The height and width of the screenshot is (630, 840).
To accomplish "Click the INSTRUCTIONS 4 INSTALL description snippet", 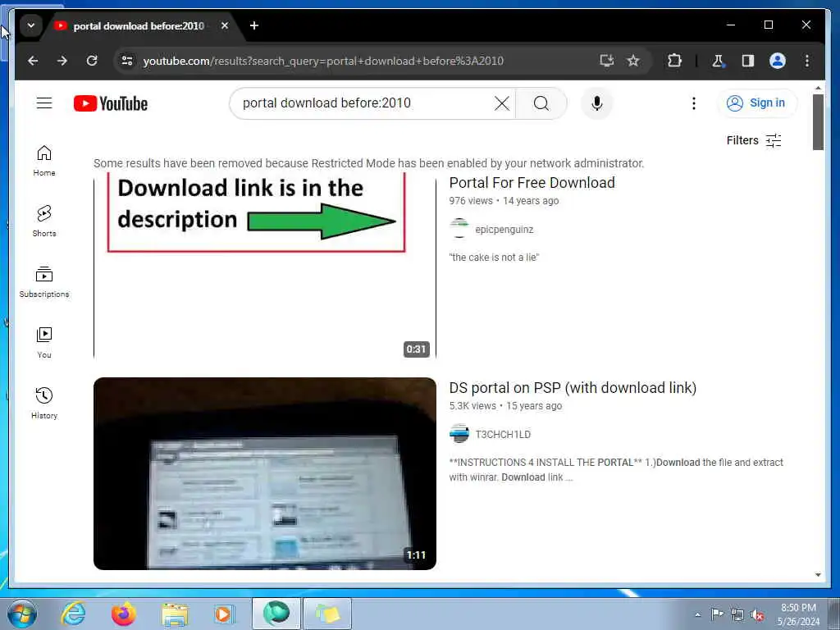I will pos(616,470).
